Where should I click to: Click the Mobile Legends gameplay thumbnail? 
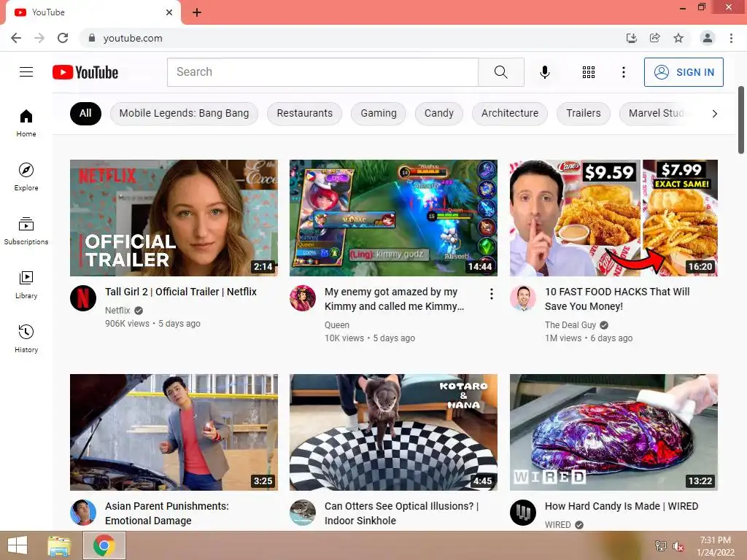tap(393, 218)
